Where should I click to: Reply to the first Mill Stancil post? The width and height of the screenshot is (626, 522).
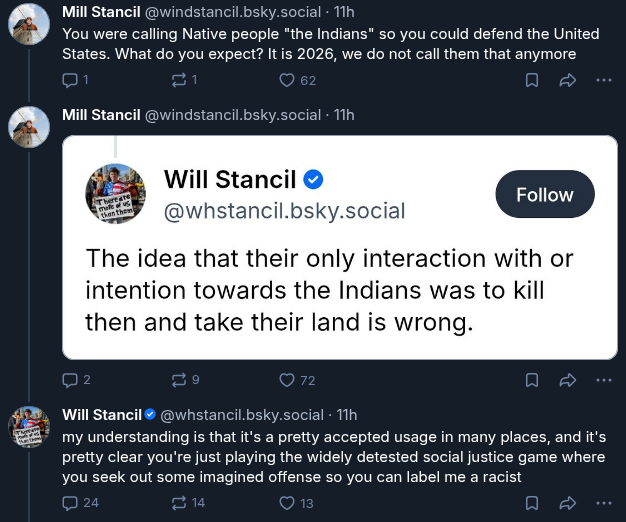[x=70, y=80]
